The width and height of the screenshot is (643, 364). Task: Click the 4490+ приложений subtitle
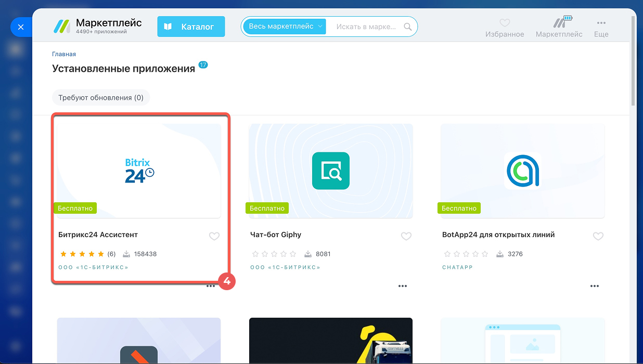101,32
